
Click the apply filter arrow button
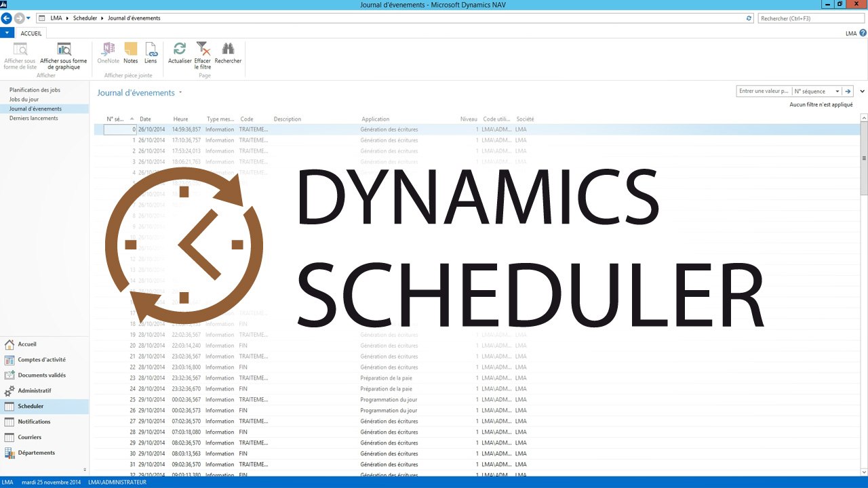848,91
